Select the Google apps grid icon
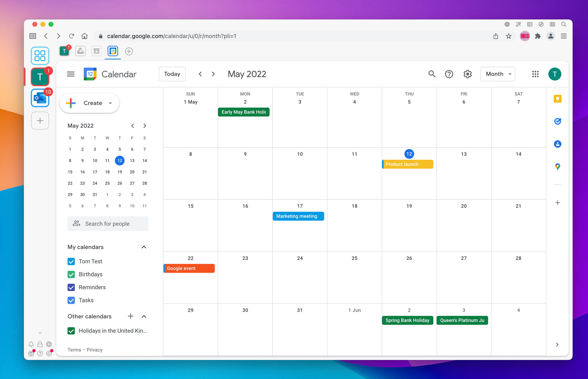 point(535,74)
